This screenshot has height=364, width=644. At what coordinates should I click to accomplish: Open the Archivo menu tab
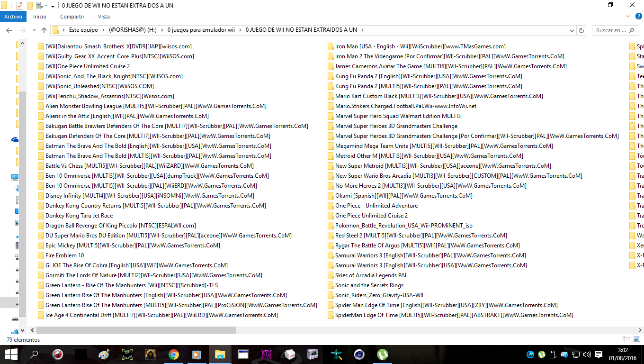point(13,17)
